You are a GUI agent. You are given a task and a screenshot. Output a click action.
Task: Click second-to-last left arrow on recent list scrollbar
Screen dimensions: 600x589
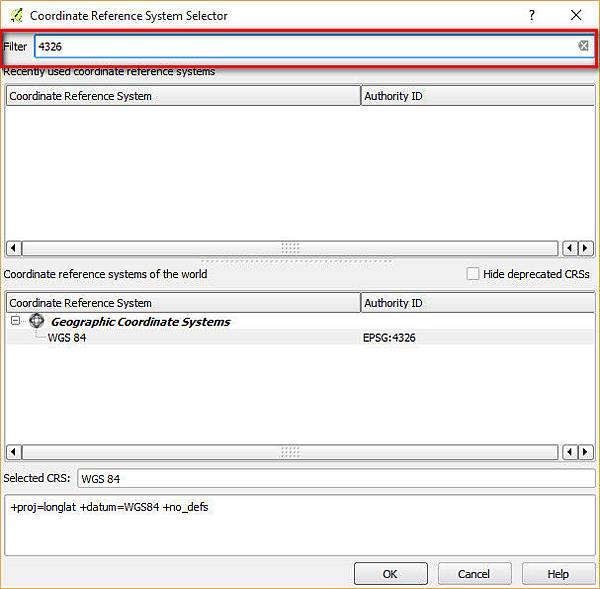point(570,248)
